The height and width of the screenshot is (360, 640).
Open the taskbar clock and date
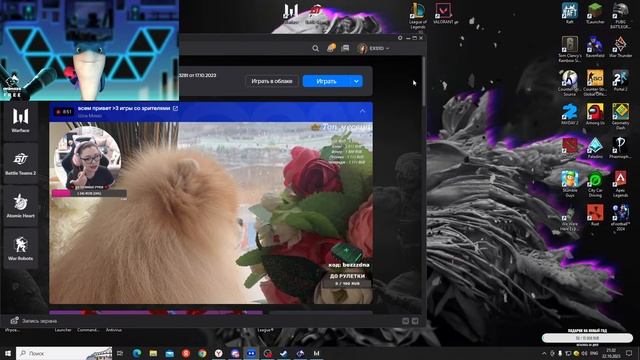[x=611, y=353]
